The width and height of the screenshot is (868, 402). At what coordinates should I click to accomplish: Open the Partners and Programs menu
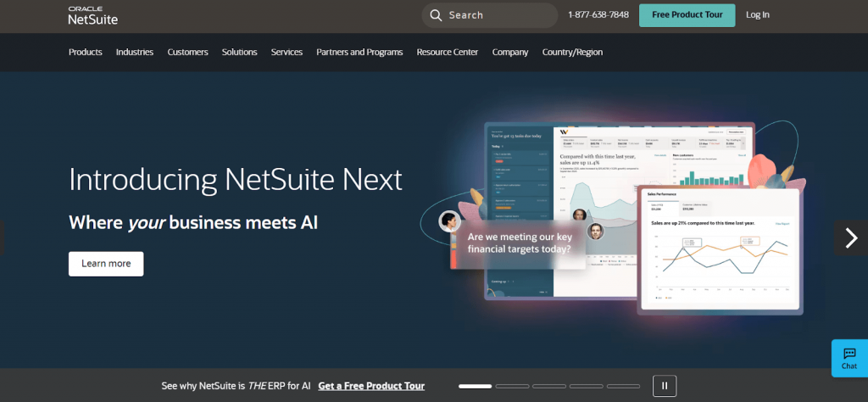[359, 52]
